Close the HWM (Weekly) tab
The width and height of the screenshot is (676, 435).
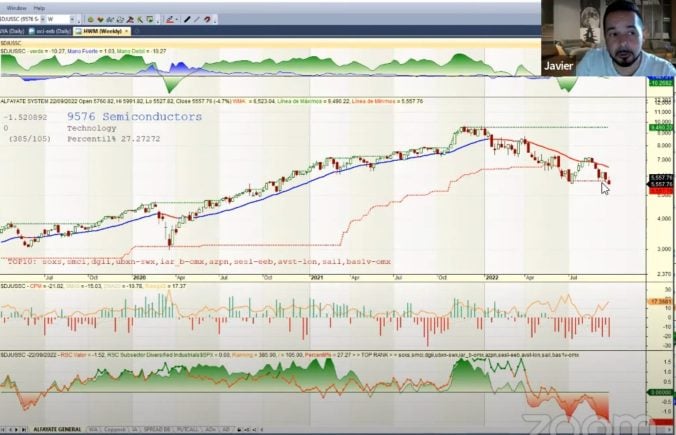[126, 31]
